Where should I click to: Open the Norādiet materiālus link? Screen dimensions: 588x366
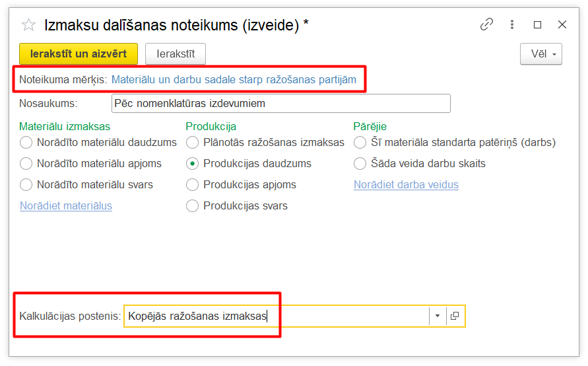click(66, 206)
